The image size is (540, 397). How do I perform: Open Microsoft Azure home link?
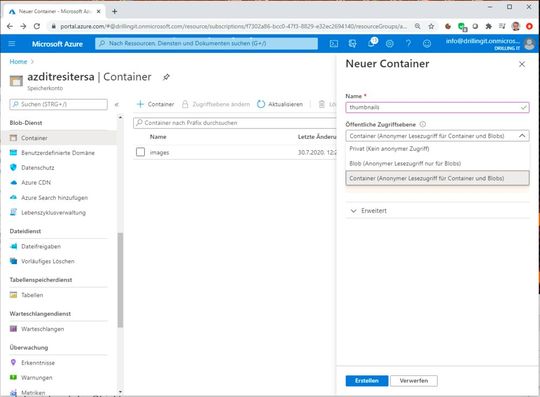pos(57,44)
